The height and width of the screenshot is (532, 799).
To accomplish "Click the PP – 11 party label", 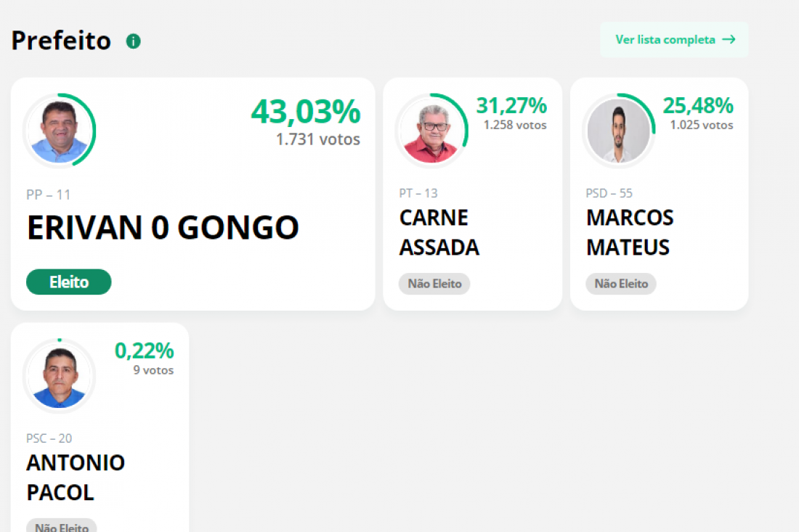I will tap(49, 195).
